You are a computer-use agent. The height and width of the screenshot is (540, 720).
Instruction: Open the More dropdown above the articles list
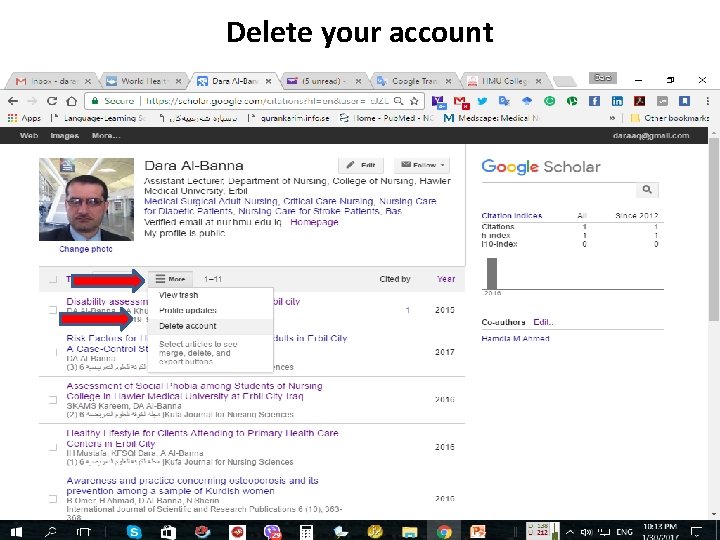[170, 279]
